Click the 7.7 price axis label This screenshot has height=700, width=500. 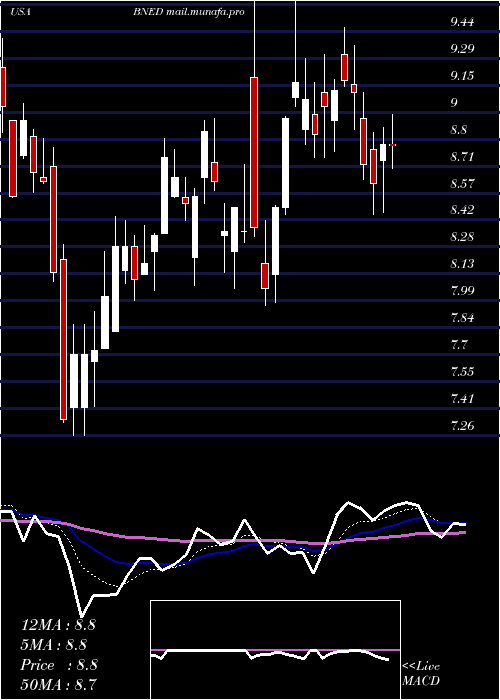(458, 344)
